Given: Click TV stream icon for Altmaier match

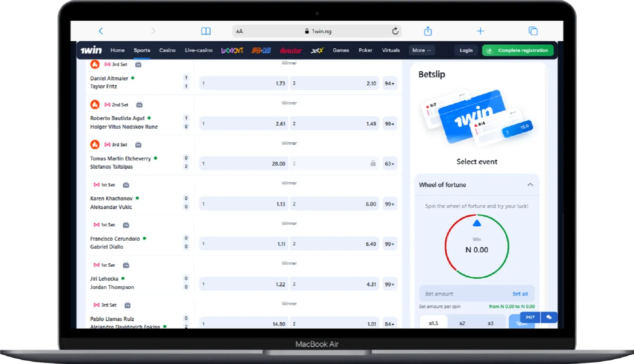Looking at the screenshot, I should pyautogui.click(x=138, y=65).
